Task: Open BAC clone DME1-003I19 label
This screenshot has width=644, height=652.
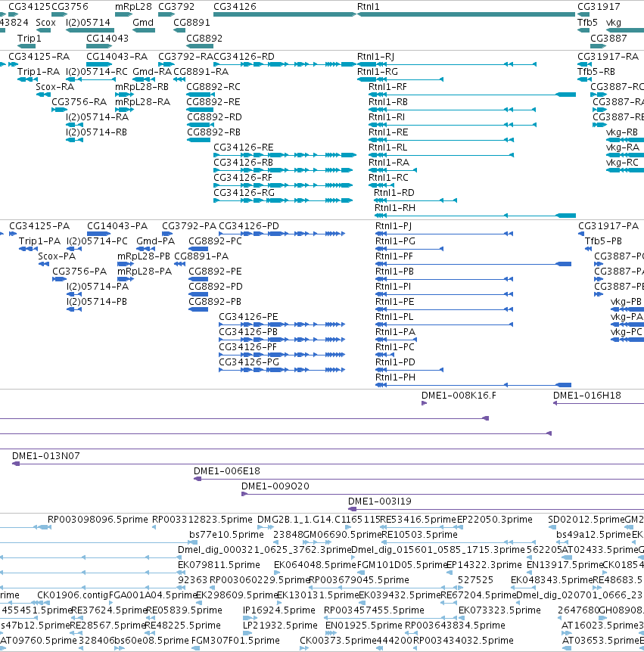Action: coord(380,501)
